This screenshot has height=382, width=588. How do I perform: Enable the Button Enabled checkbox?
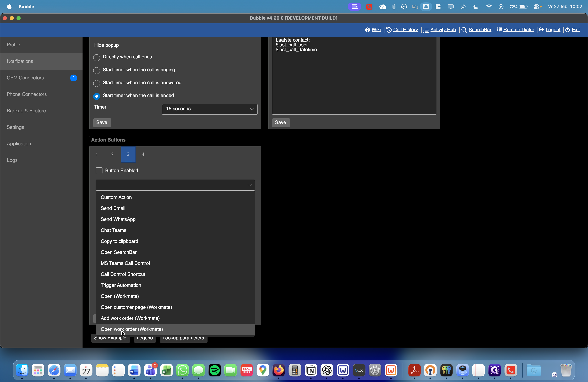(x=99, y=171)
